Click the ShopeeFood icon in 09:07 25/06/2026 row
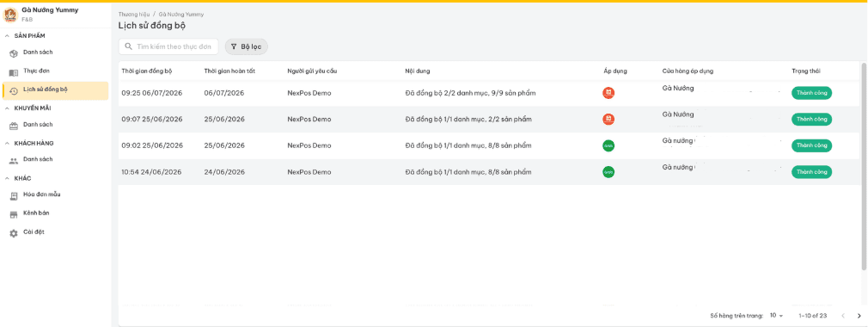Image resolution: width=868 pixels, height=327 pixels. (608, 119)
